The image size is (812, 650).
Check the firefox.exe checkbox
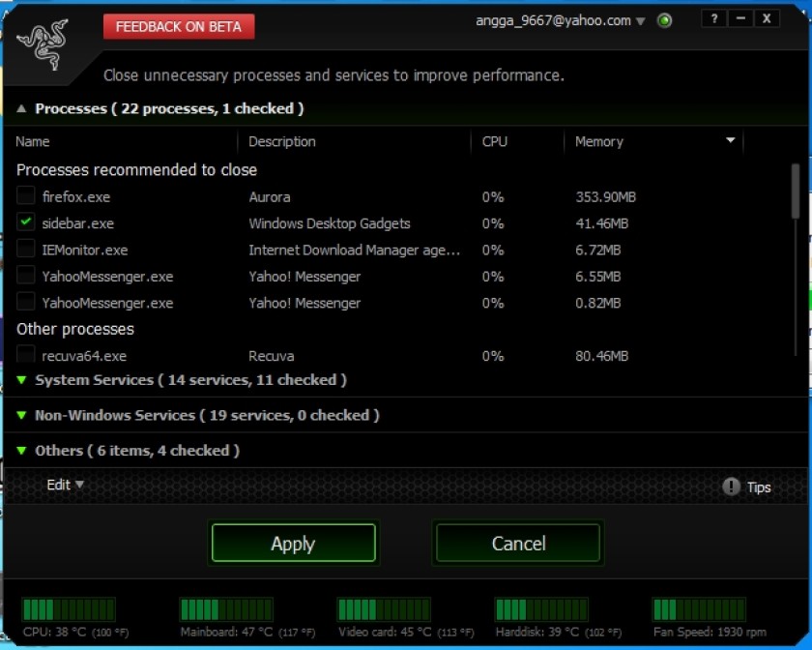tap(25, 196)
